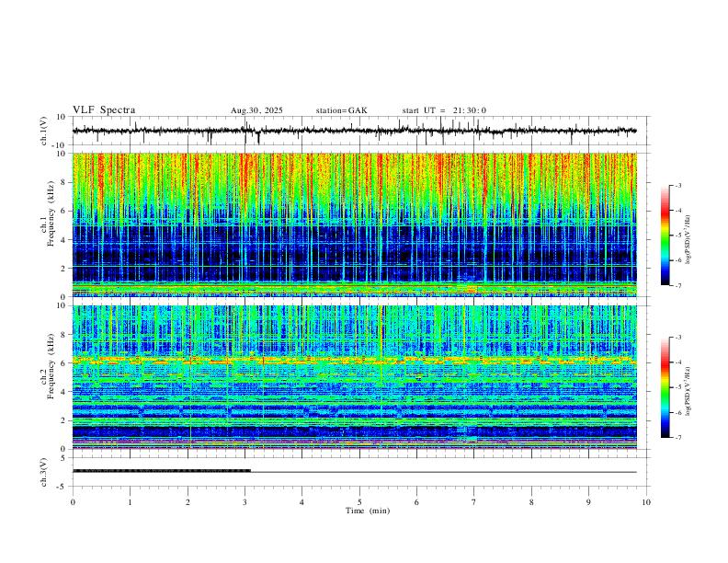
Task: Click the "8" kHz tick on the ch.1 frequency axis
Action: 63,182
